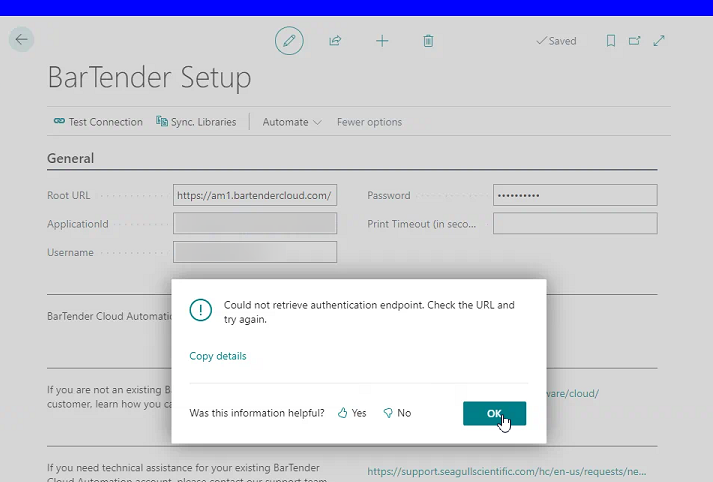Viewport: 713px width, 482px height.
Task: Go back using the arrow icon
Action: click(21, 40)
